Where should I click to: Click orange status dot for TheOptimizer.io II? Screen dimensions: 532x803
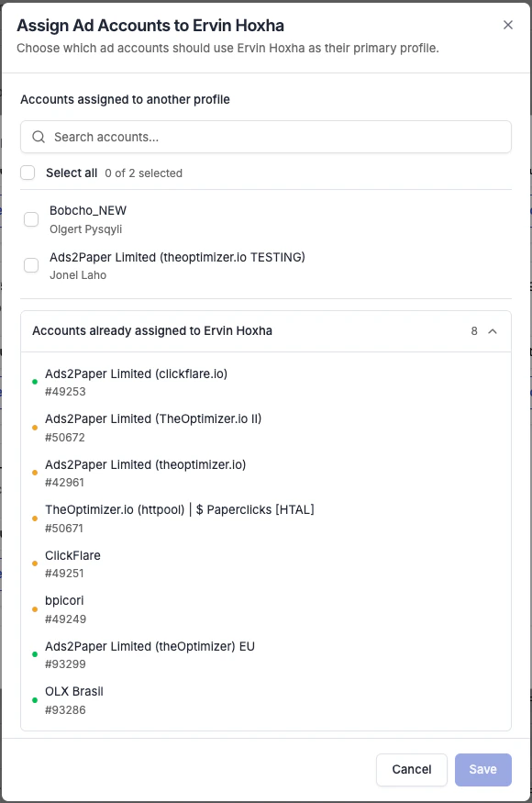pyautogui.click(x=35, y=428)
